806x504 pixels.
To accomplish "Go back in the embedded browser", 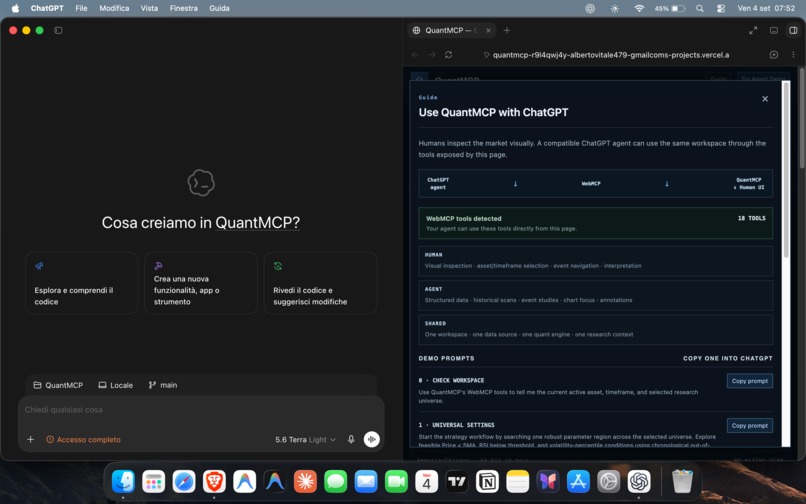I will (x=415, y=55).
